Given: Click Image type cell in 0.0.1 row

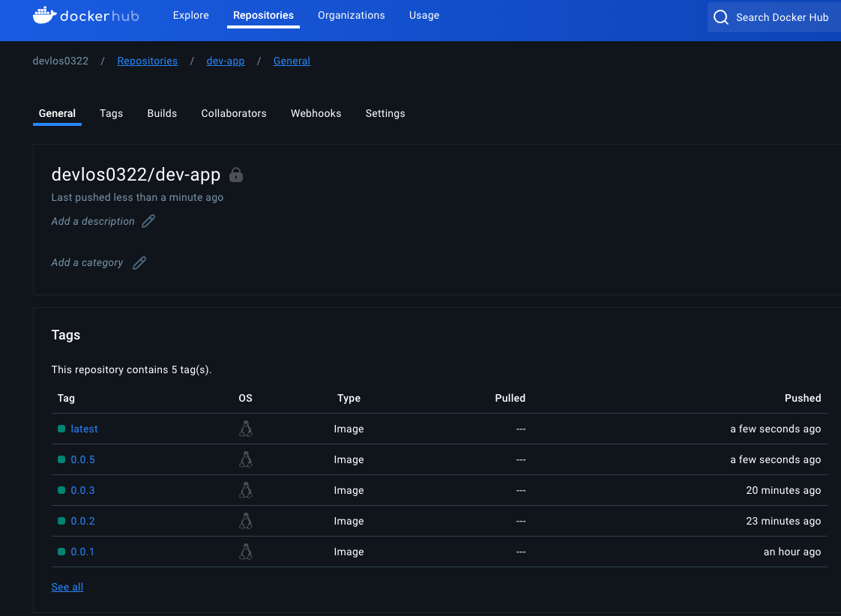Looking at the screenshot, I should click(x=349, y=552).
